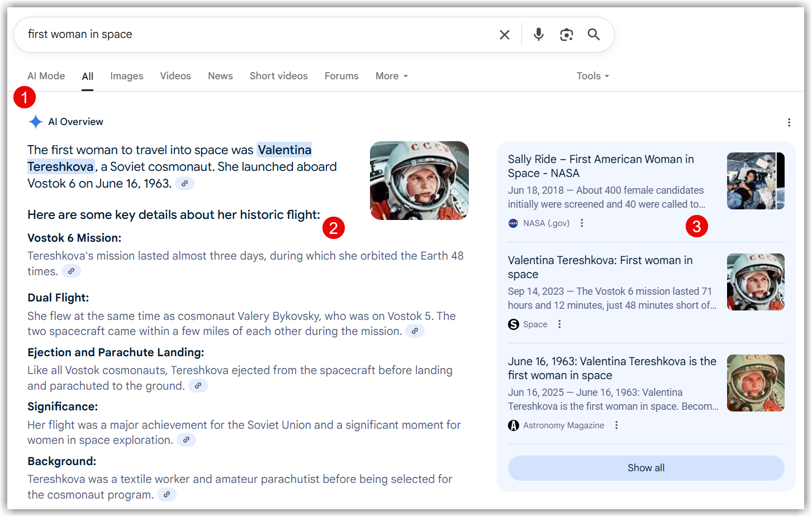This screenshot has height=517, width=812.
Task: Click source link icon after 'June 16, 1963'
Action: coord(184,183)
